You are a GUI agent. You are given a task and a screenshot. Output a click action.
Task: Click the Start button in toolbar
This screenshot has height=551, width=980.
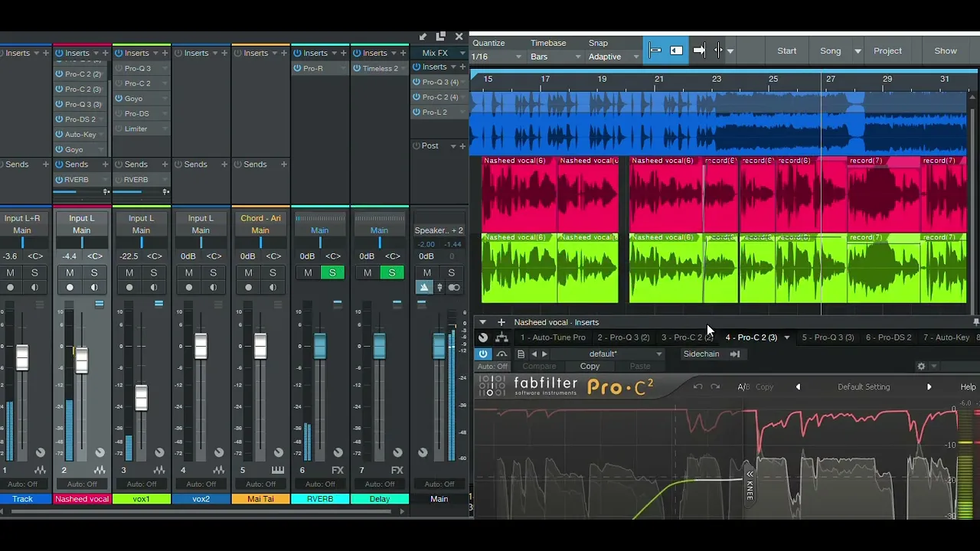click(787, 51)
